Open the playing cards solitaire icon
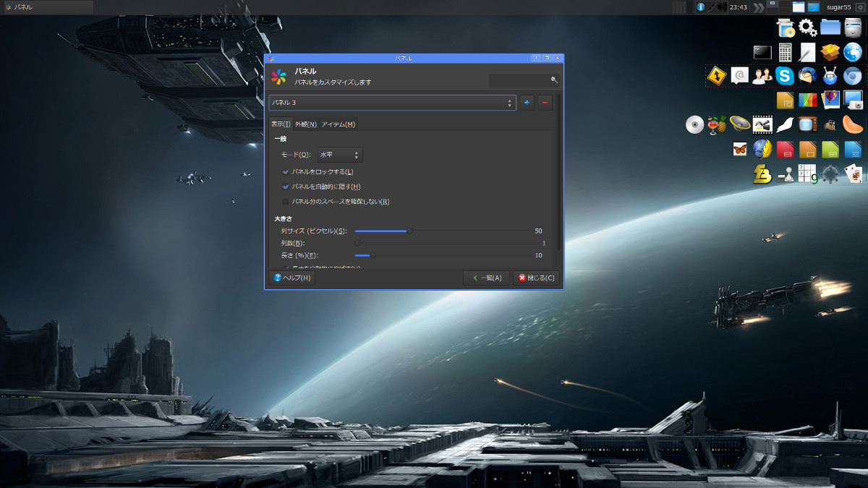868x488 pixels. pos(853,174)
